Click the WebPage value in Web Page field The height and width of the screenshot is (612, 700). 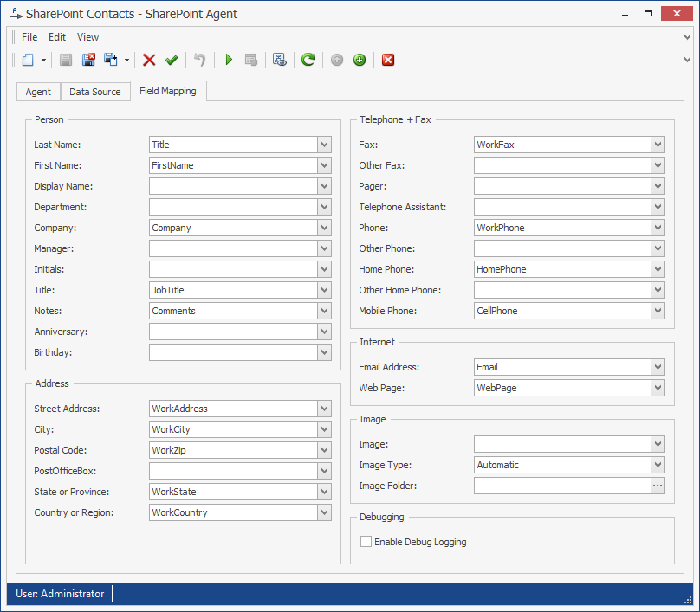[496, 388]
